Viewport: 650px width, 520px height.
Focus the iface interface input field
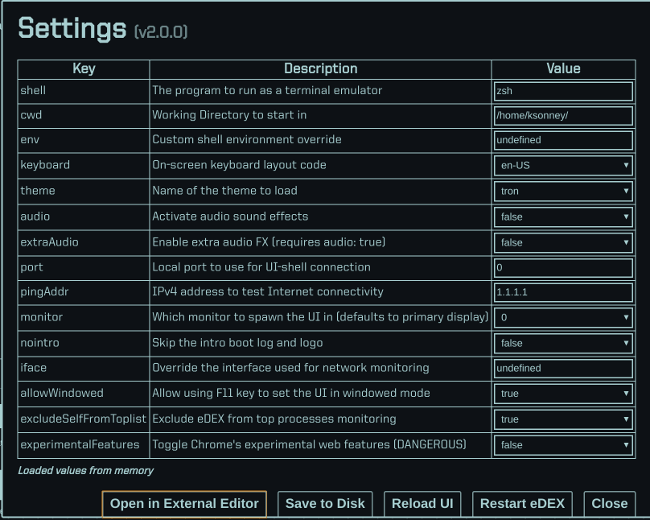[563, 368]
